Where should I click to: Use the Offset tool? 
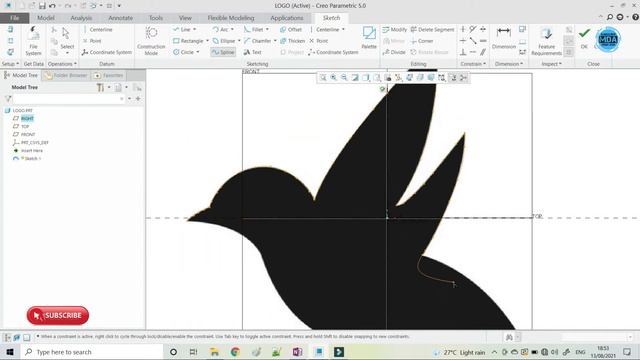pyautogui.click(x=291, y=29)
